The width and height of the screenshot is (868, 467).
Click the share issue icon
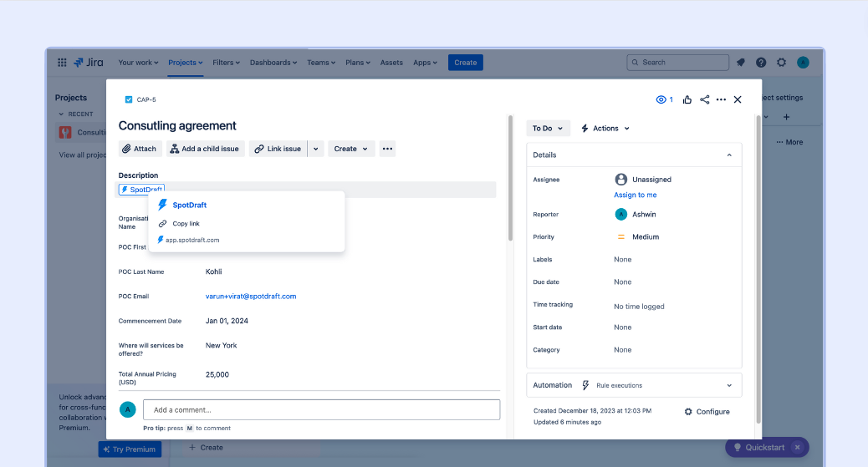pyautogui.click(x=705, y=99)
